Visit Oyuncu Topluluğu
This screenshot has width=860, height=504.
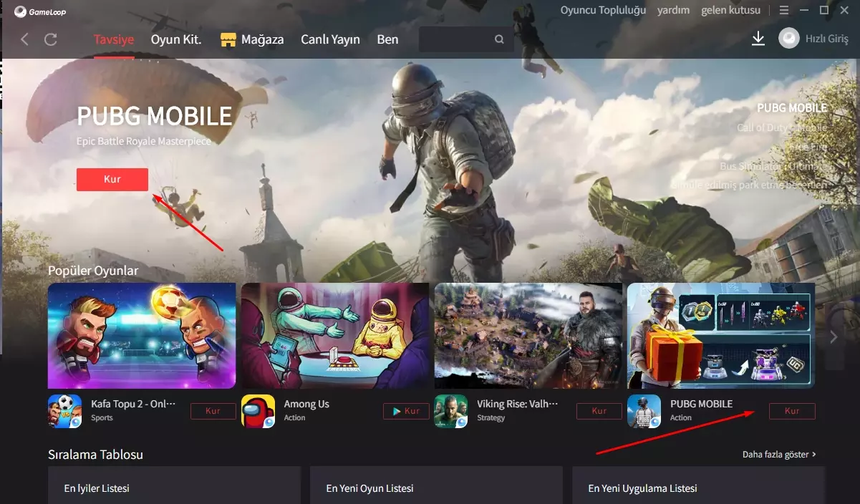click(603, 10)
